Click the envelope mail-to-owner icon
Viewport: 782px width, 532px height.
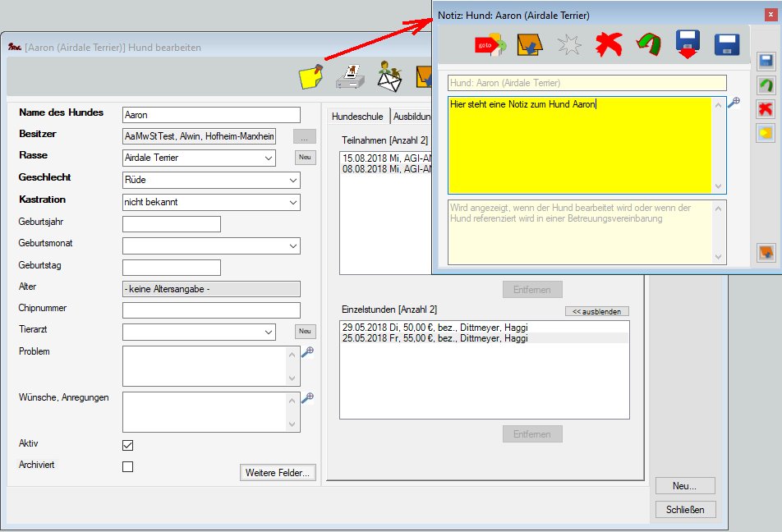point(391,76)
